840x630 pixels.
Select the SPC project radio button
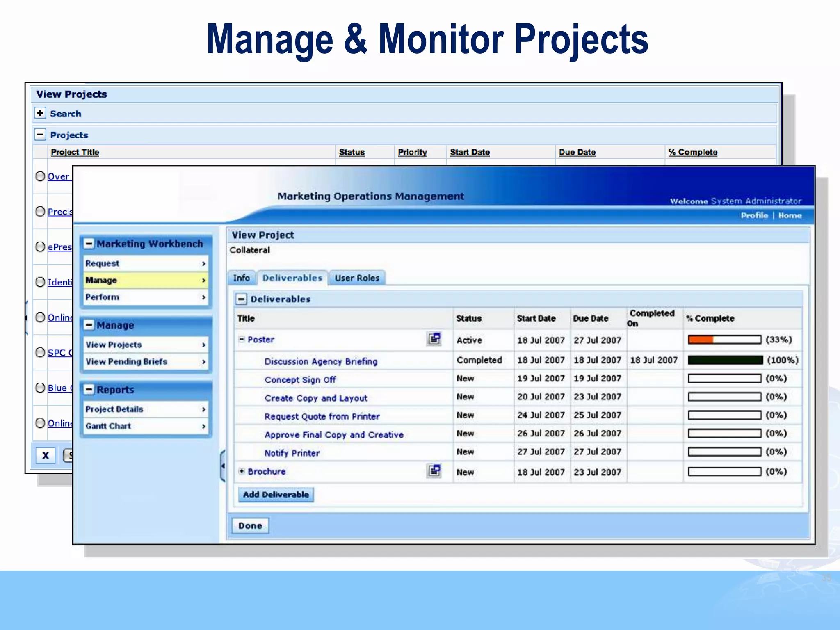pos(40,353)
